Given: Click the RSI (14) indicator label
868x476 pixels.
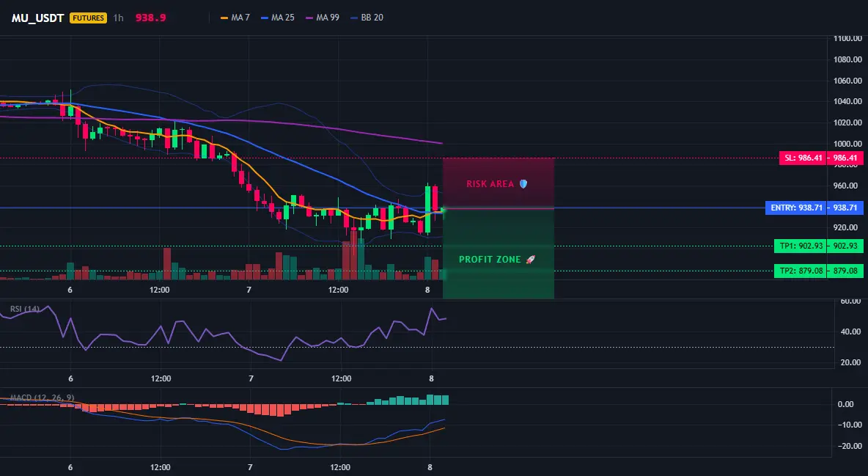Looking at the screenshot, I should [x=25, y=309].
